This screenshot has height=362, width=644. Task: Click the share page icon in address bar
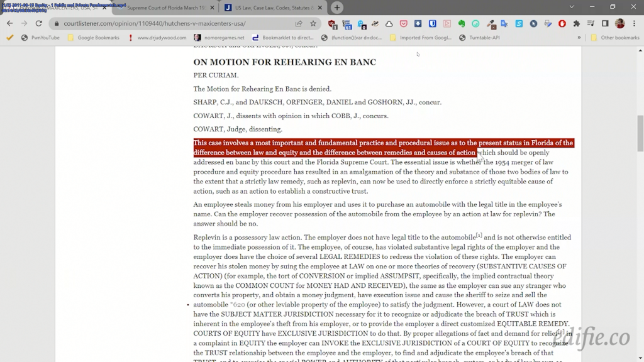coord(299,23)
